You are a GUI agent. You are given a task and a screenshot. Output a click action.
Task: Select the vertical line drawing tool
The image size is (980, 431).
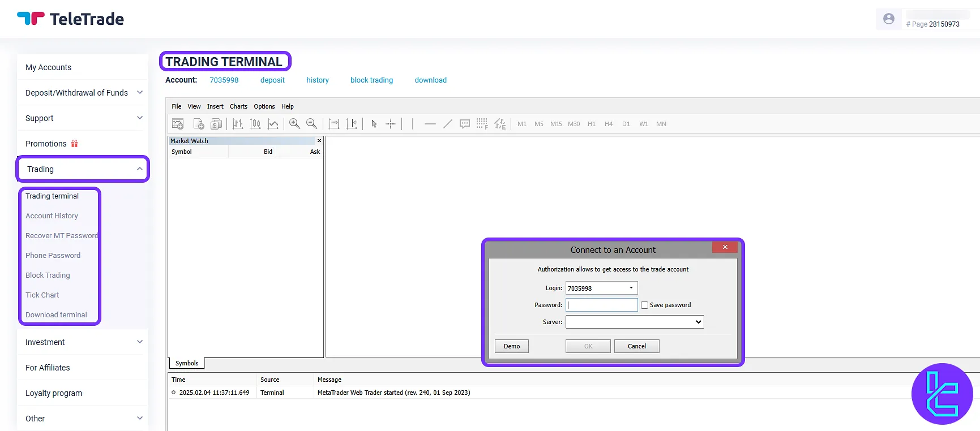(413, 124)
